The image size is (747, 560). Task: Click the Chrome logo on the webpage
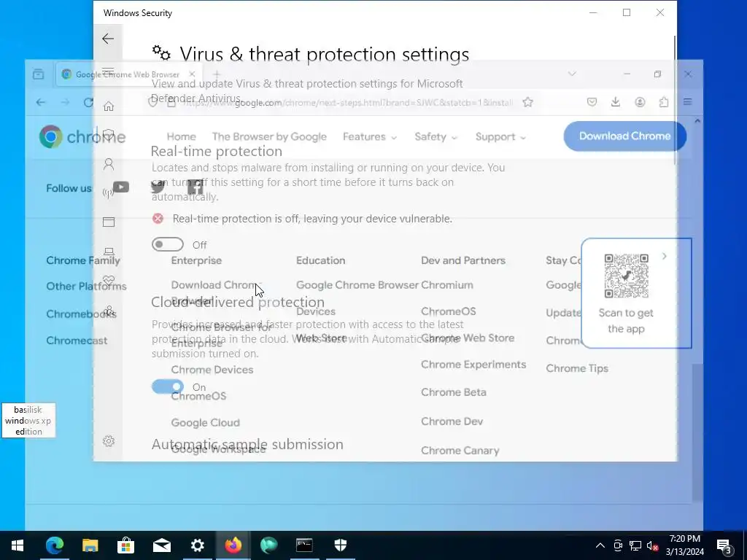[x=82, y=136]
